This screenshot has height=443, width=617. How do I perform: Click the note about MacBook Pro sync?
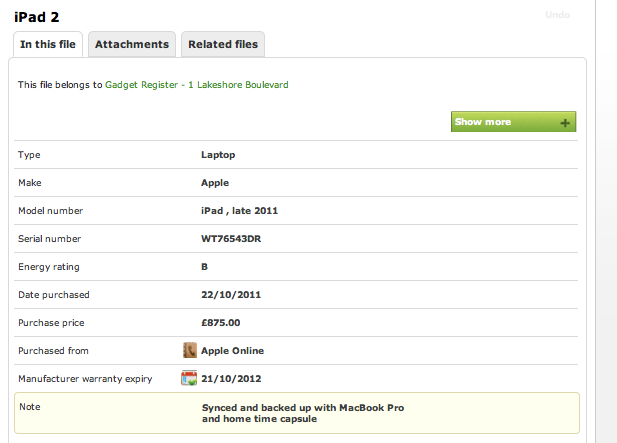(x=302, y=413)
